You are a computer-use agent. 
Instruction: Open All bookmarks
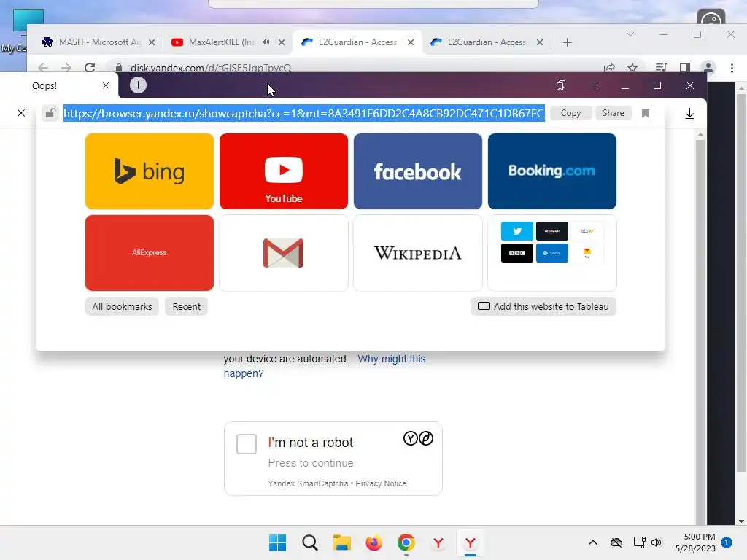coord(122,307)
